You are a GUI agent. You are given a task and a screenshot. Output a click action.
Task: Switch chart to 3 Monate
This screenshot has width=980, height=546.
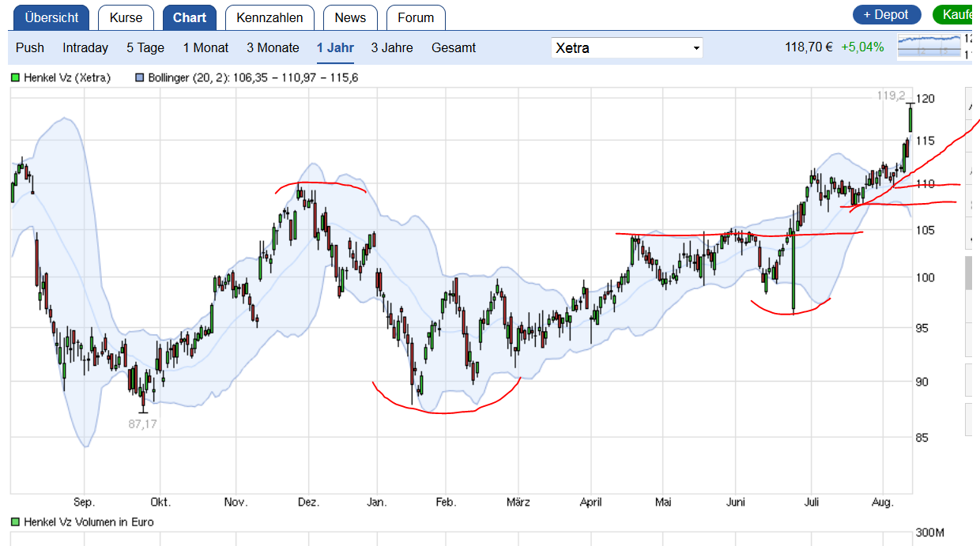tap(273, 48)
